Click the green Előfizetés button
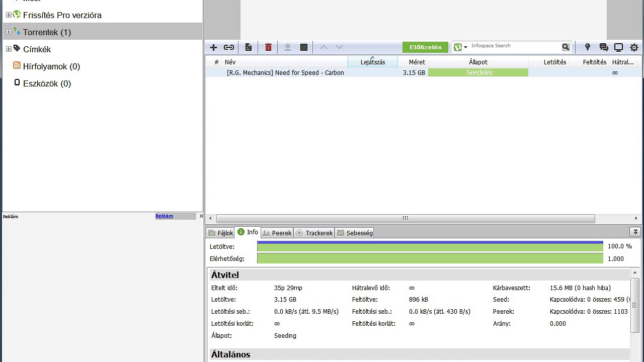 click(x=425, y=47)
